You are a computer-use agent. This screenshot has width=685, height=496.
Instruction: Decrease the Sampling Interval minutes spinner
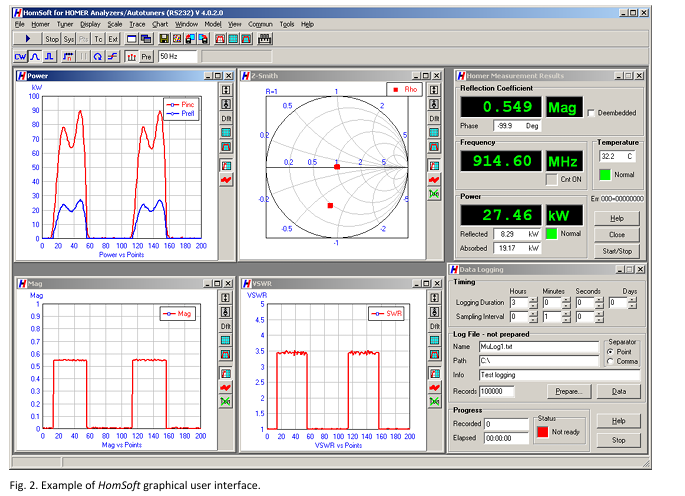coord(566,320)
